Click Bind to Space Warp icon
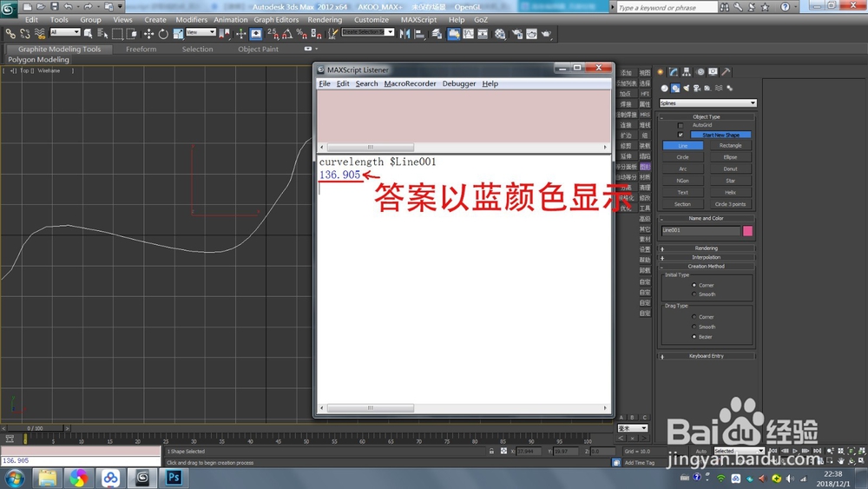 pos(40,34)
